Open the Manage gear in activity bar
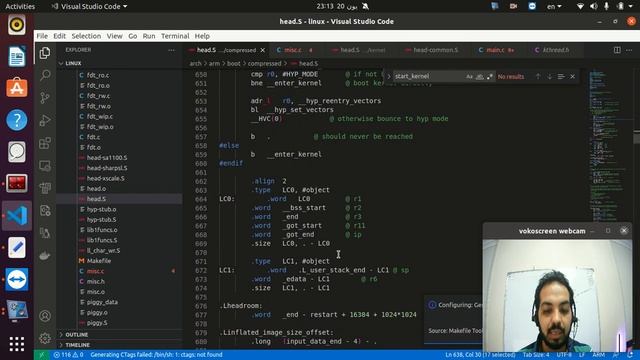This screenshot has height=360, width=640. pos(45,338)
